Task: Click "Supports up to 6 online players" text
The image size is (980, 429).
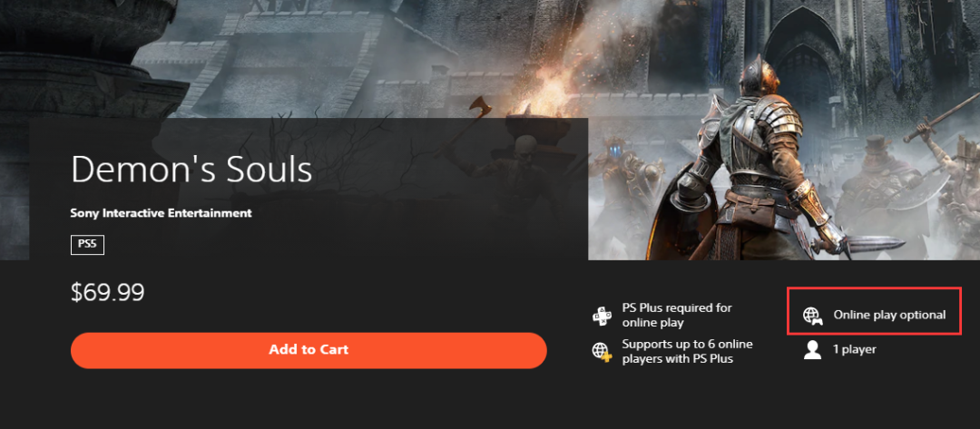Action: 688,352
